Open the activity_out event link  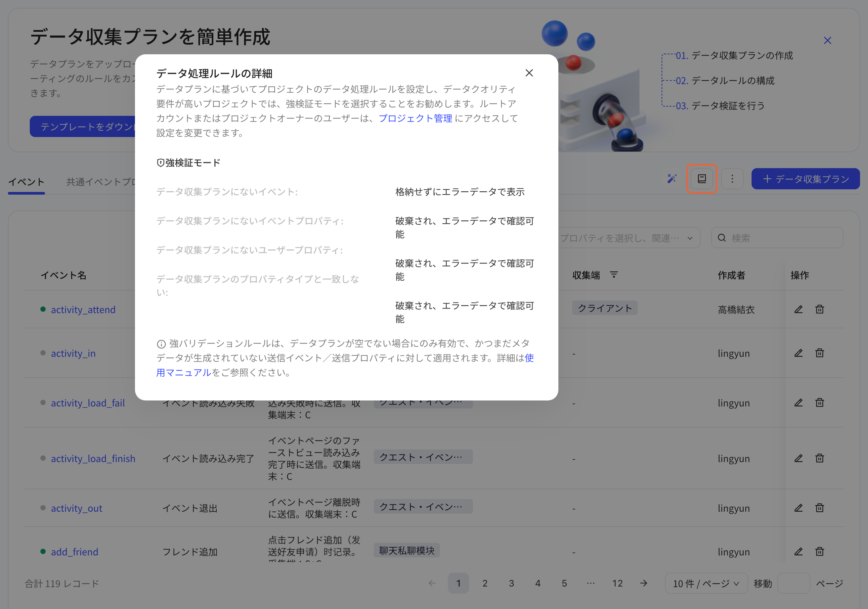pyautogui.click(x=77, y=508)
